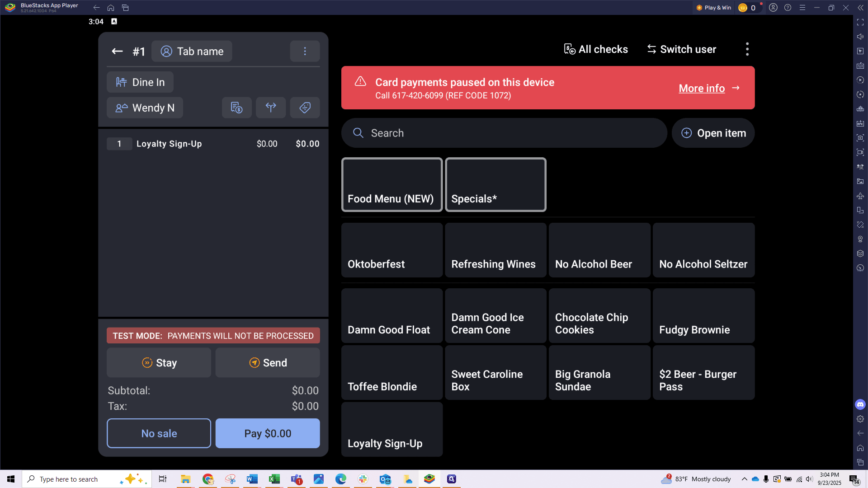Add Fudgy Brownie item

(x=703, y=315)
